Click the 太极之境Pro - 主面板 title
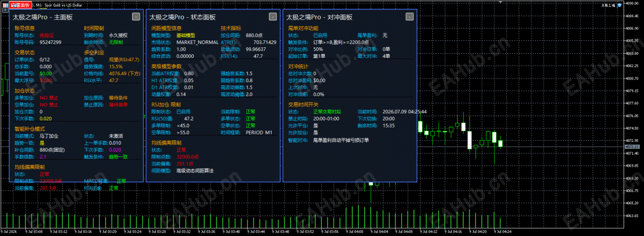The image size is (644, 236). click(43, 17)
